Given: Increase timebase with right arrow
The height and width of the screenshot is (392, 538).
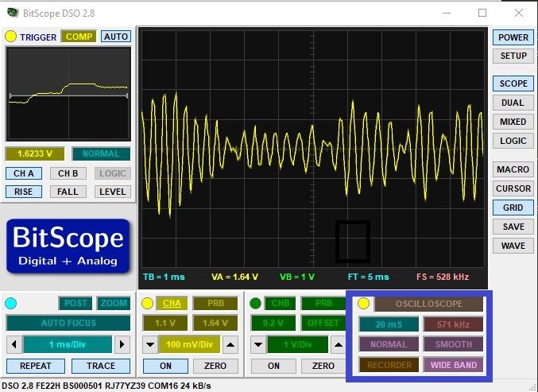Looking at the screenshot, I should (122, 344).
